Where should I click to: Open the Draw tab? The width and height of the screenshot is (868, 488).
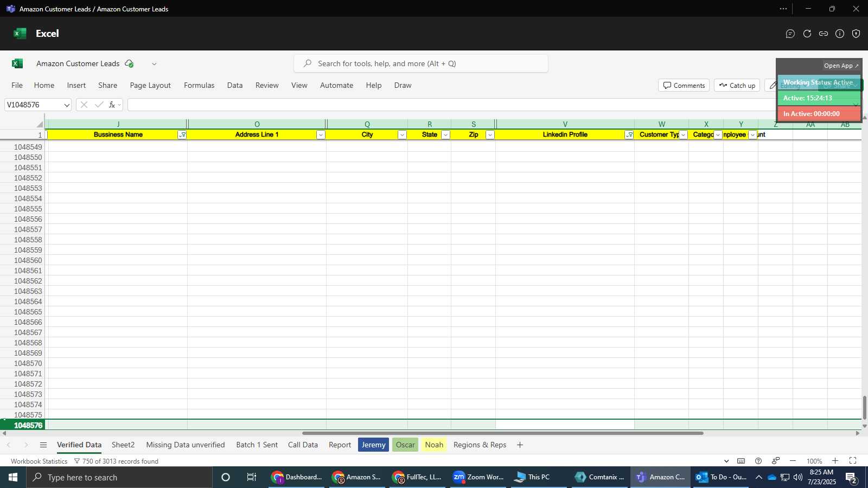tap(403, 85)
